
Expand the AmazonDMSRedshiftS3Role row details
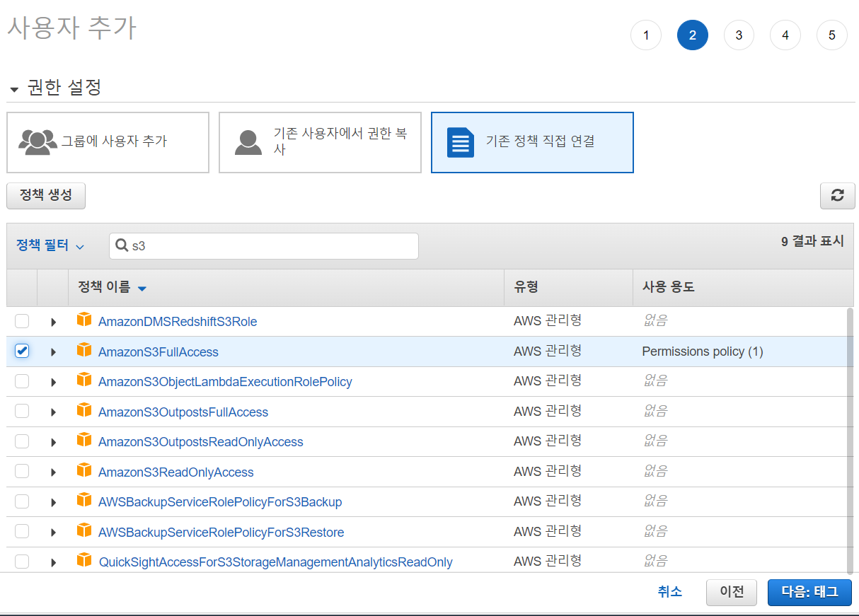coord(53,322)
